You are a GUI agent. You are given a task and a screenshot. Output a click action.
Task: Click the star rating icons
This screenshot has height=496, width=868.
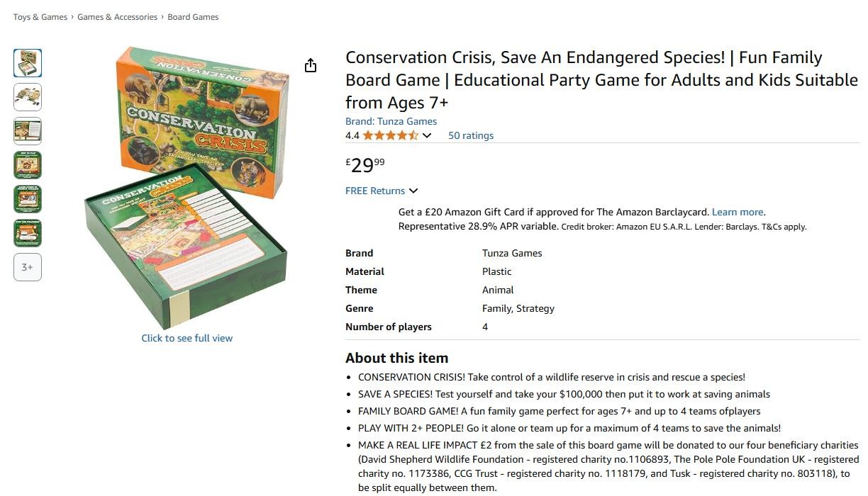click(x=391, y=135)
